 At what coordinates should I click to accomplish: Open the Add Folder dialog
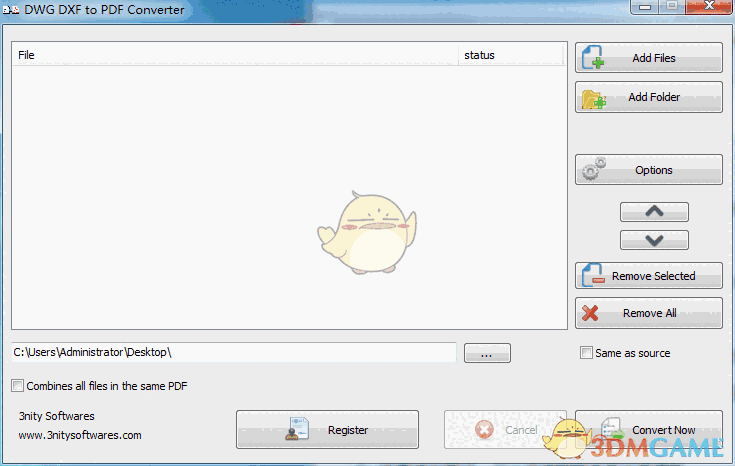tap(649, 97)
